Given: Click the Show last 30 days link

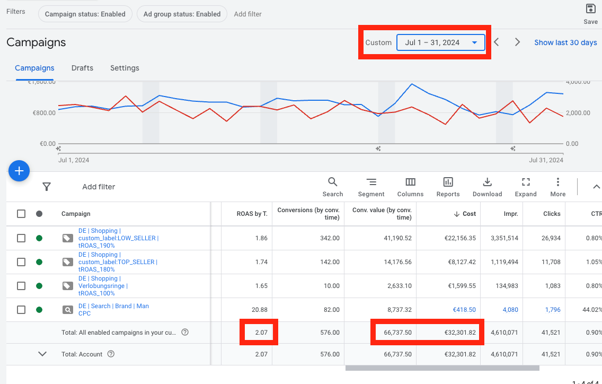Looking at the screenshot, I should (565, 42).
